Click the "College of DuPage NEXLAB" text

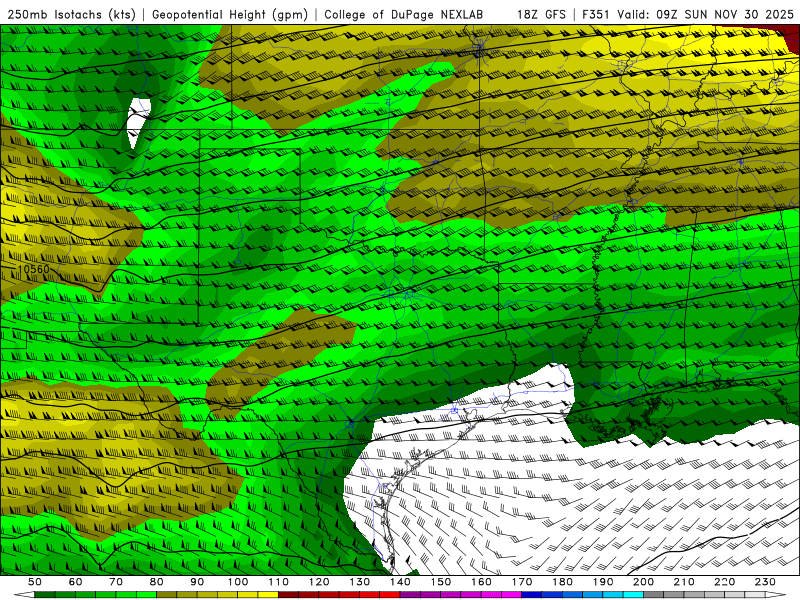[404, 15]
